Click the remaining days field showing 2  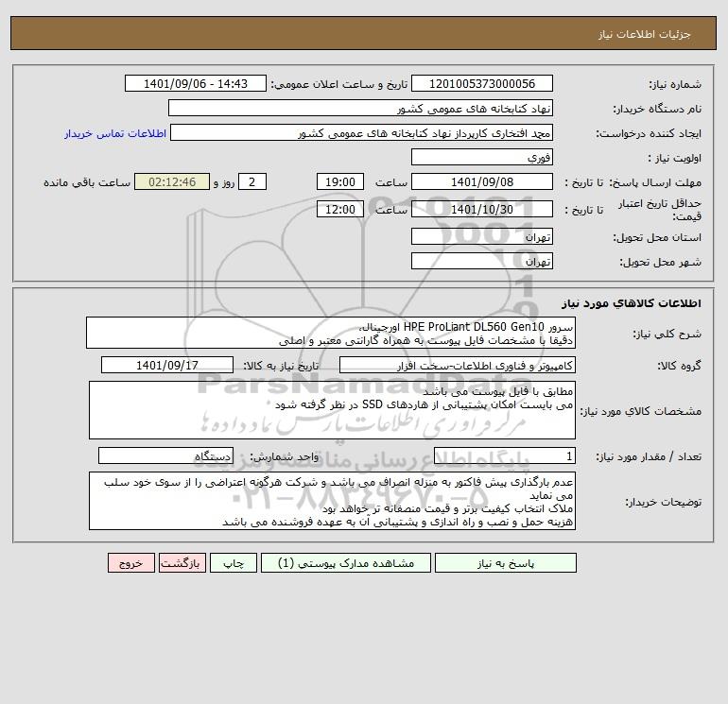tap(252, 182)
